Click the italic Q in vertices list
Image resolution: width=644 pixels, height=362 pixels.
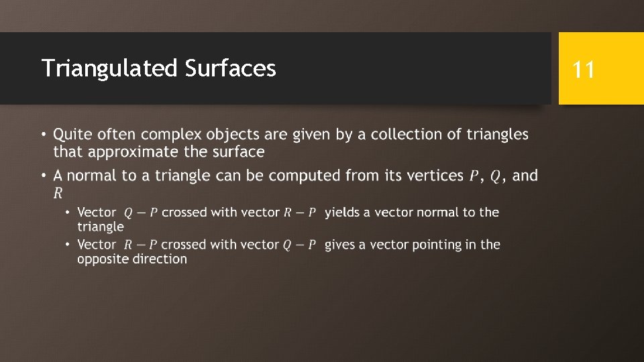(x=495, y=176)
